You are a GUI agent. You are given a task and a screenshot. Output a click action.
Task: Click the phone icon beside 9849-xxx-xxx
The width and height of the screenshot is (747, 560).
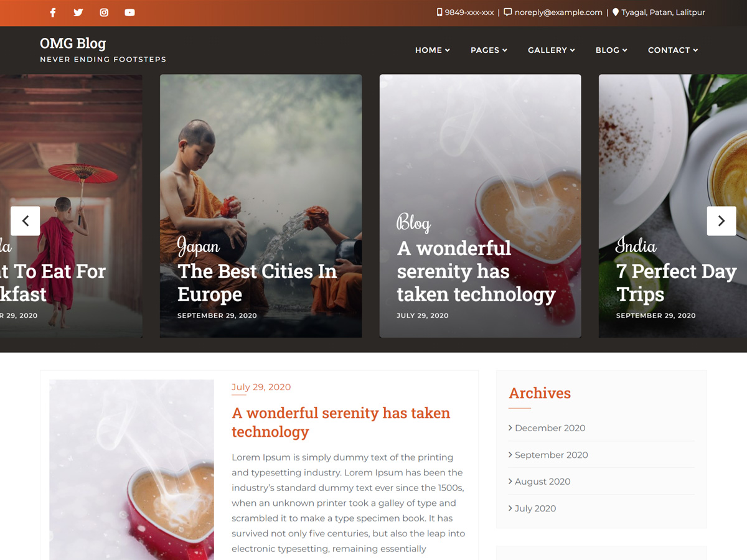tap(439, 12)
